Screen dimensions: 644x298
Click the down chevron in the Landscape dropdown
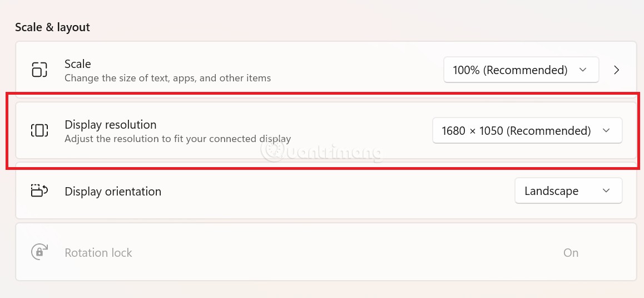click(x=606, y=191)
